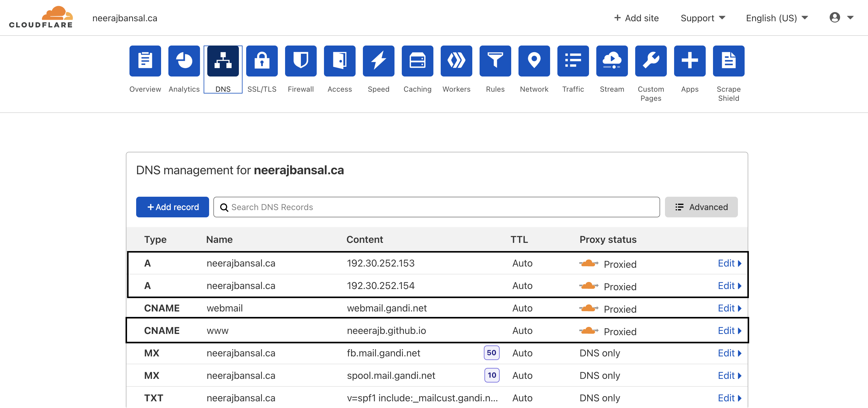The width and height of the screenshot is (868, 408).
Task: Click the Name column header
Action: point(219,239)
